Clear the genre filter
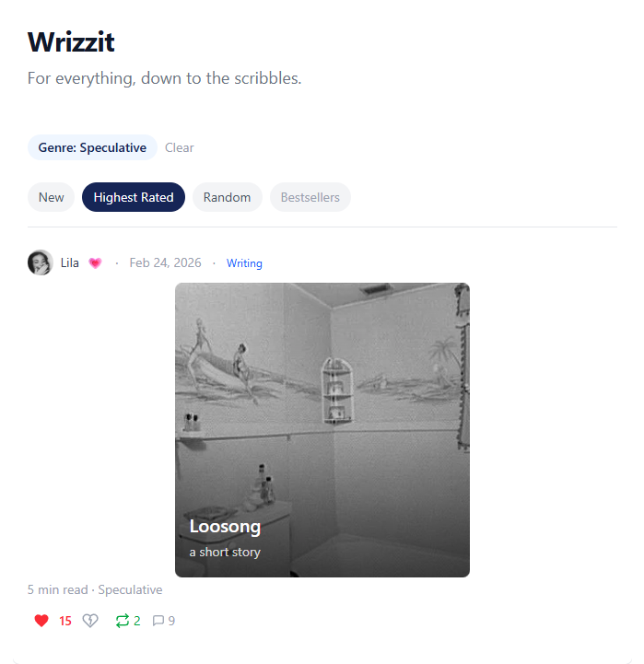 [x=180, y=147]
